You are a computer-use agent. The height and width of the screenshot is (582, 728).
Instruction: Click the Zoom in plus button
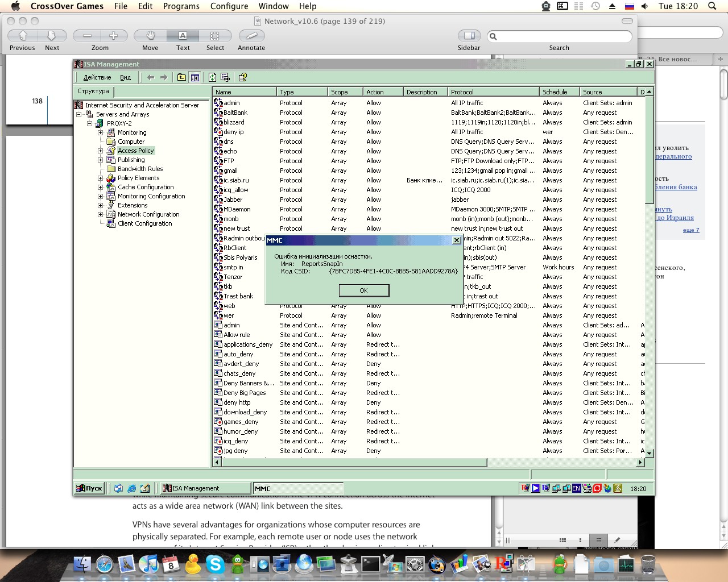tap(114, 36)
